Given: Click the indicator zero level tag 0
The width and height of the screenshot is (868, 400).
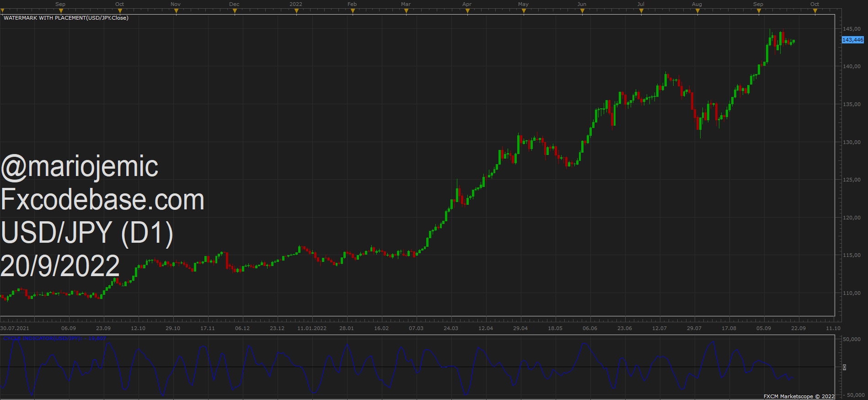Looking at the screenshot, I should point(844,367).
